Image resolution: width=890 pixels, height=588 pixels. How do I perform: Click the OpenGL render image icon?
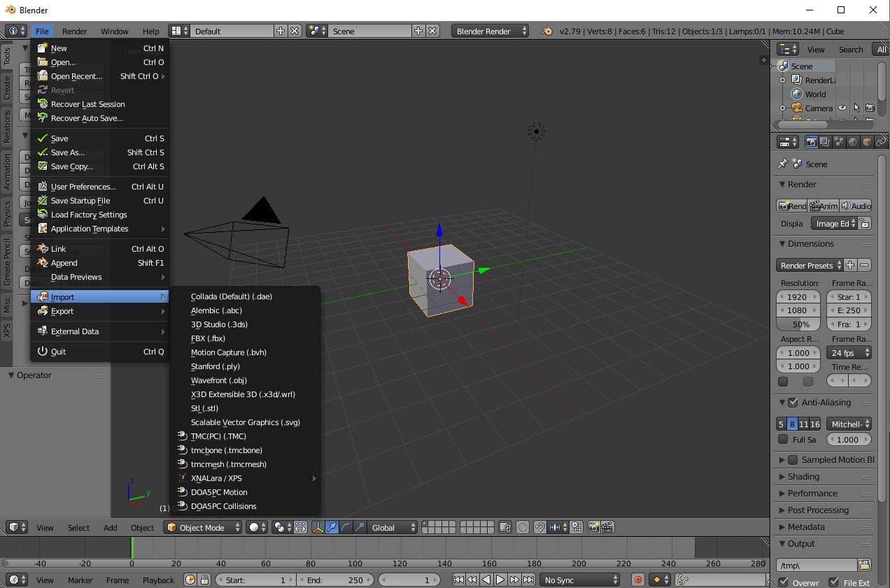594,528
